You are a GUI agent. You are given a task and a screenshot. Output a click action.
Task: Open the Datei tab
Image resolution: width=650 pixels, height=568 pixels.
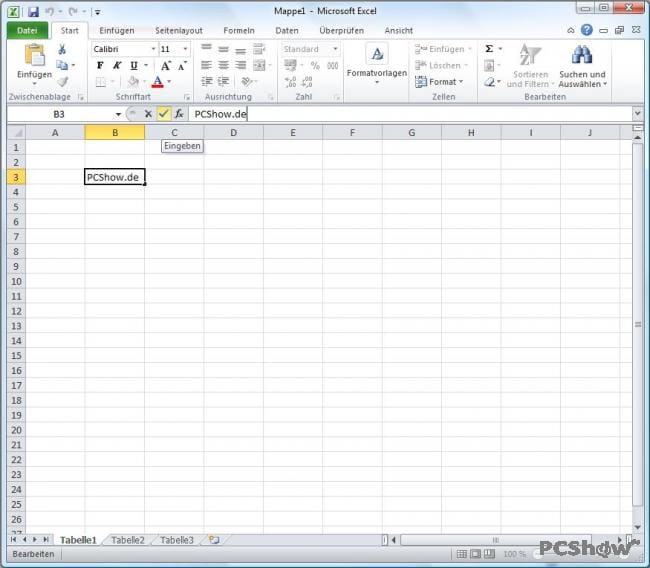[x=27, y=31]
